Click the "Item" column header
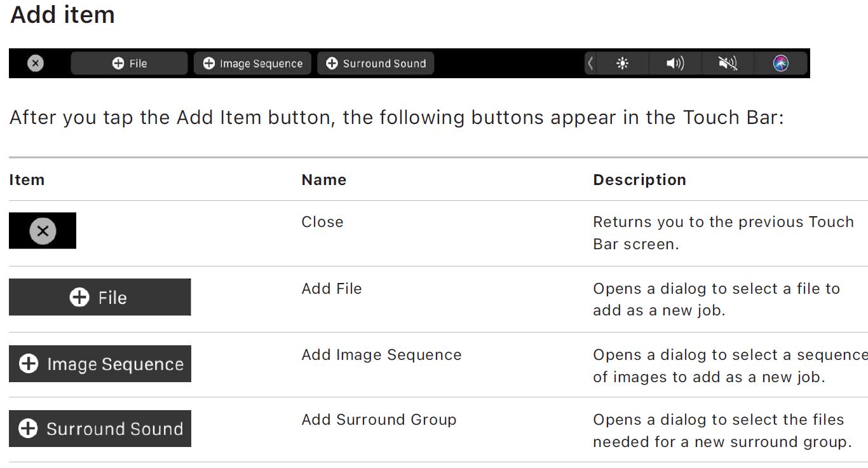Image resolution: width=868 pixels, height=468 pixels. click(x=27, y=180)
